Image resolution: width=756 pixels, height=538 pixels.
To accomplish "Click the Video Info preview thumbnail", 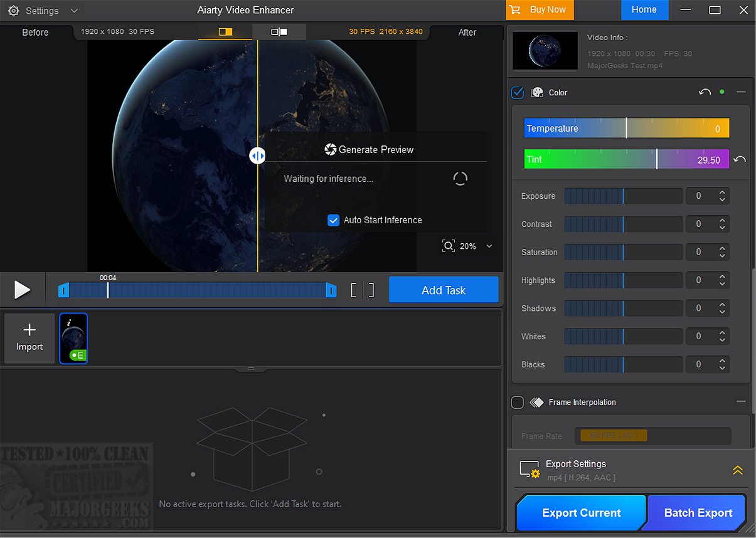I will 545,50.
